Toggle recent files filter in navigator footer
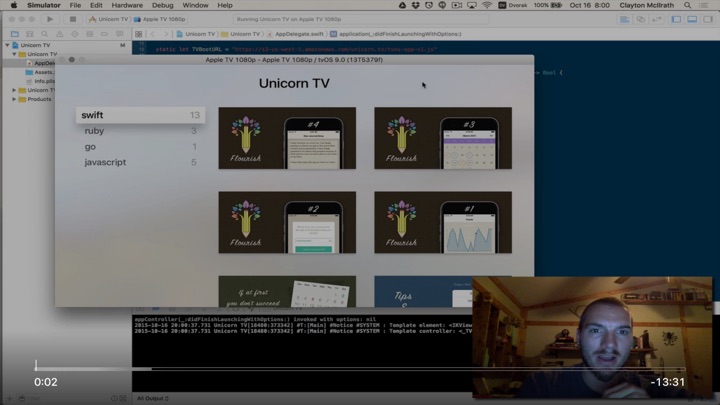Screen dimensions: 720x405 click(114, 399)
